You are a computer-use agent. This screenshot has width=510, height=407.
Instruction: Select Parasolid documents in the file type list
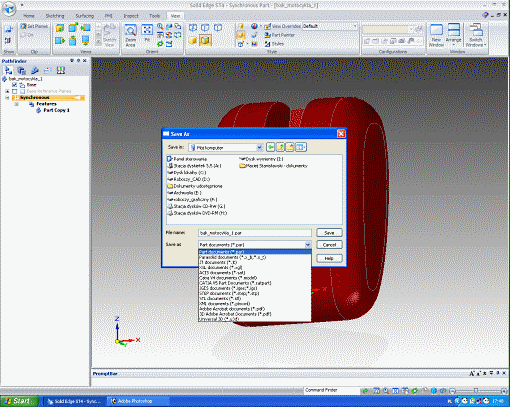[255, 257]
